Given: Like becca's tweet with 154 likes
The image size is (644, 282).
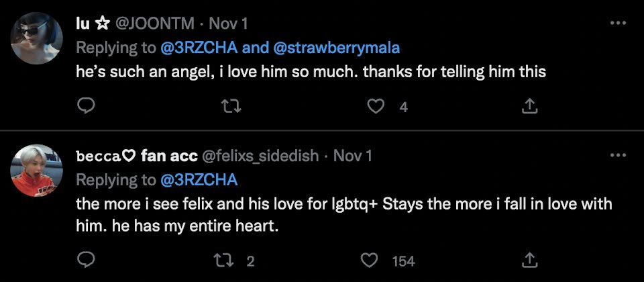Looking at the screenshot, I should 371,260.
